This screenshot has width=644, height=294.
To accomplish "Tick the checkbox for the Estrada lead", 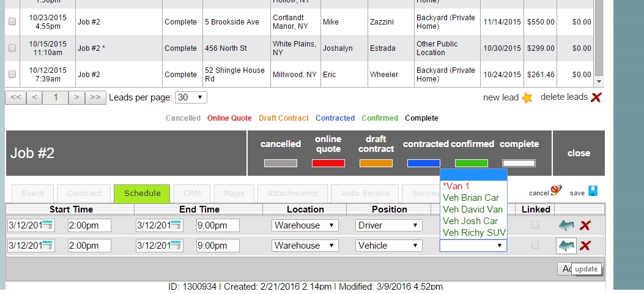I will [12, 48].
